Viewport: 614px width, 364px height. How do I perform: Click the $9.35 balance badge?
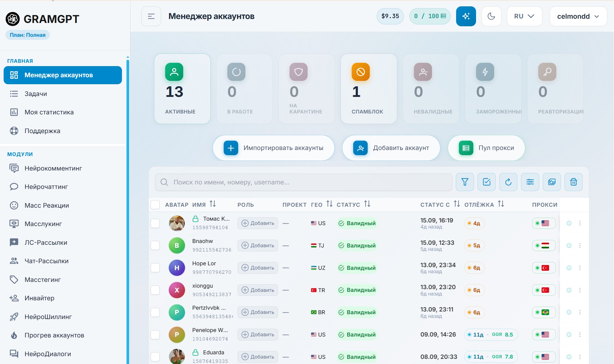[x=390, y=16]
